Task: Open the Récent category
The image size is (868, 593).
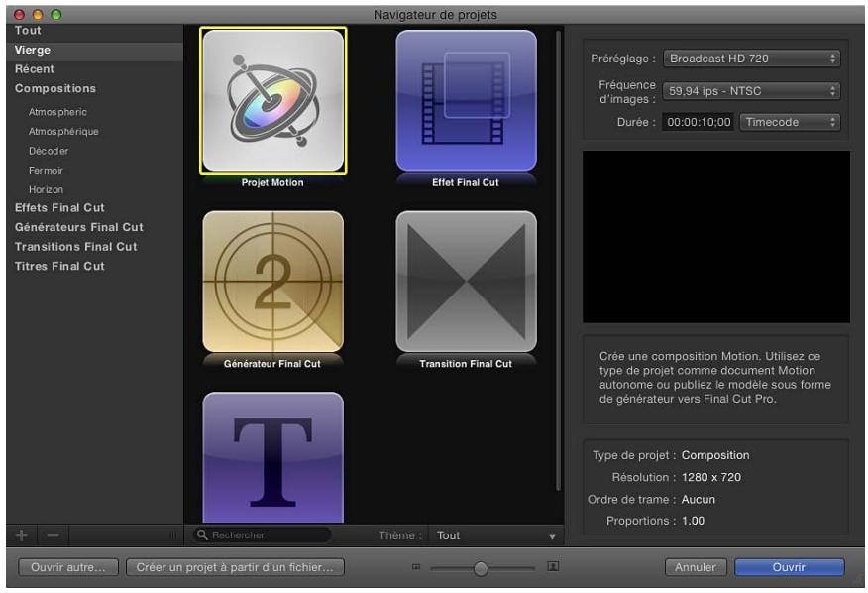Action: pyautogui.click(x=95, y=69)
